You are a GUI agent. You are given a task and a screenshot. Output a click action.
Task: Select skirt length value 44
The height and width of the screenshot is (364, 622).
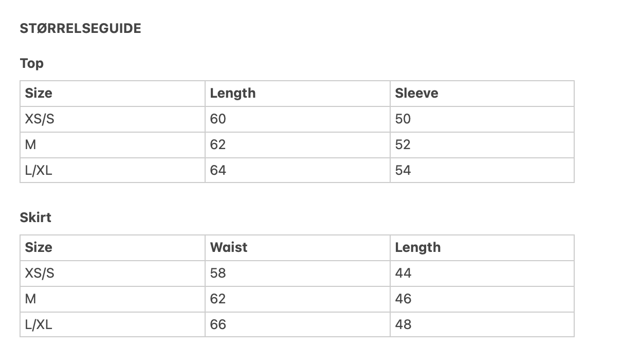pos(403,273)
